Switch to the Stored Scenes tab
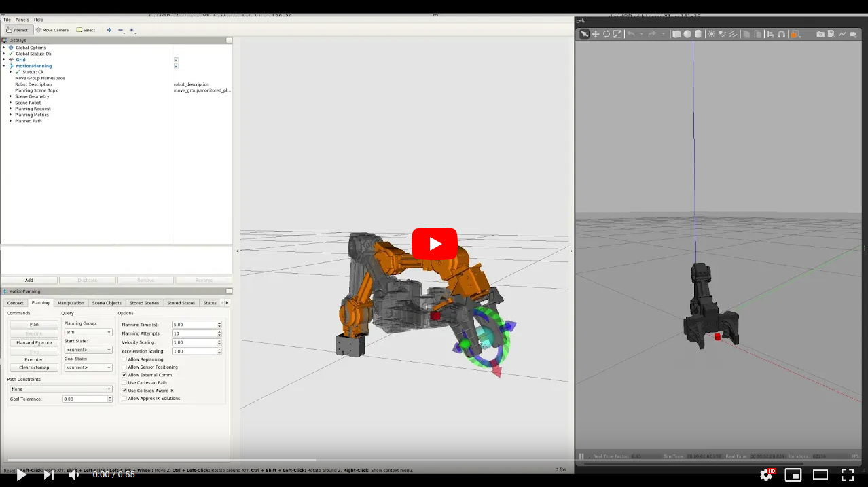 pos(144,303)
